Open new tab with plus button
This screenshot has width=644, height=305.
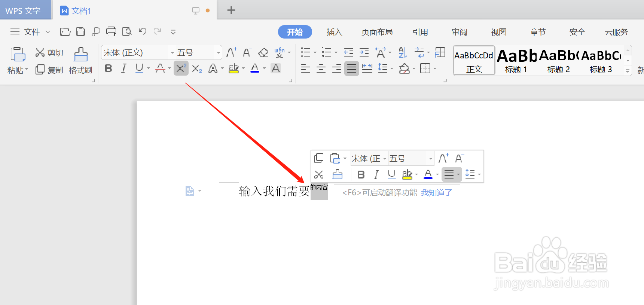[x=231, y=10]
